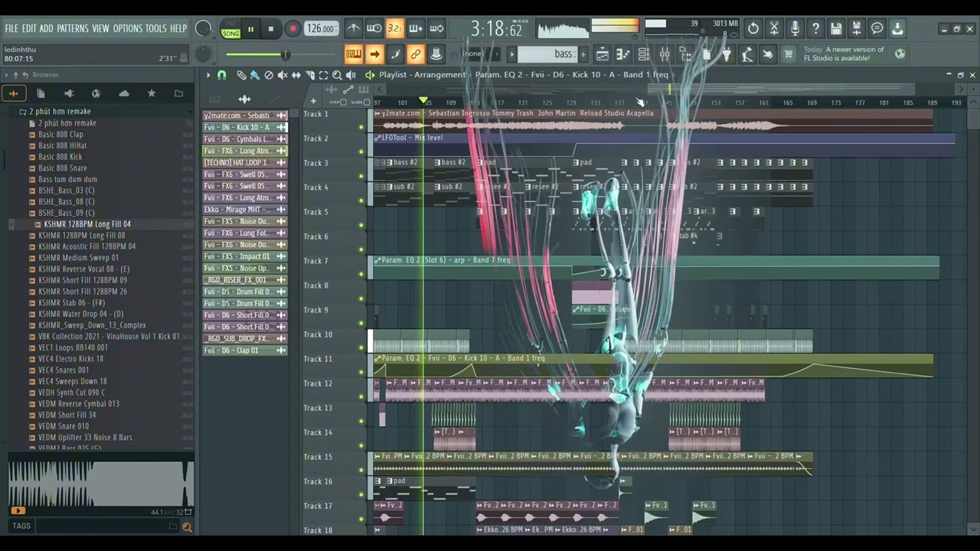The width and height of the screenshot is (980, 551).
Task: View the Mixer window
Action: [665, 54]
